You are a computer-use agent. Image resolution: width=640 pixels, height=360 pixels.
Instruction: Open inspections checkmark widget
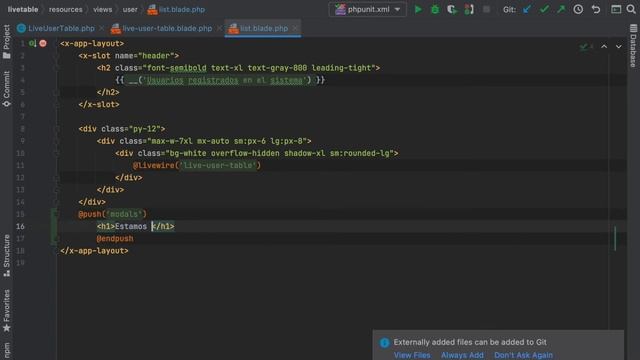[586, 47]
